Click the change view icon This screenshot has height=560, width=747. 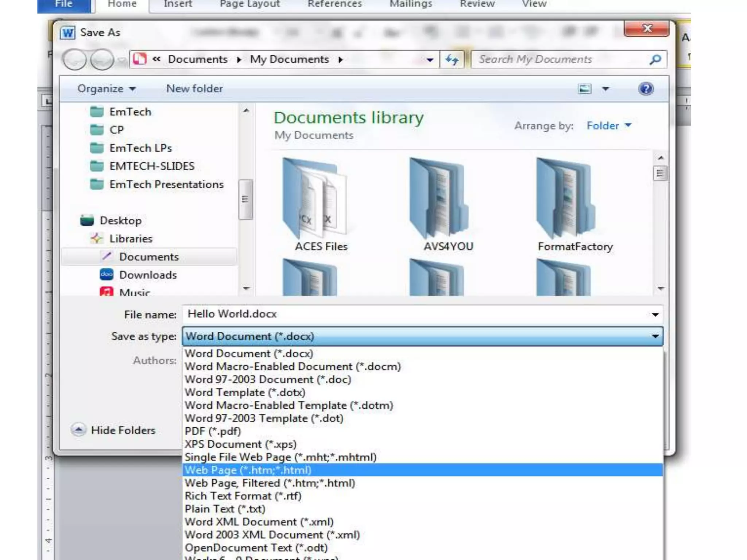point(585,89)
